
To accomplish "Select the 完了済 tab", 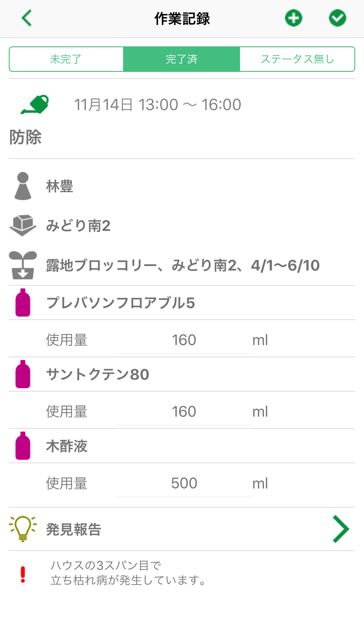I will [182, 59].
